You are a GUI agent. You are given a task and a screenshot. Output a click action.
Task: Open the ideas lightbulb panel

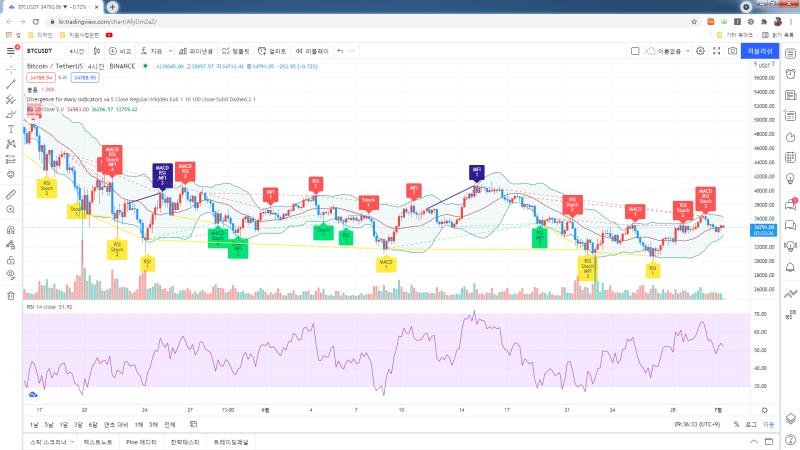coord(790,179)
